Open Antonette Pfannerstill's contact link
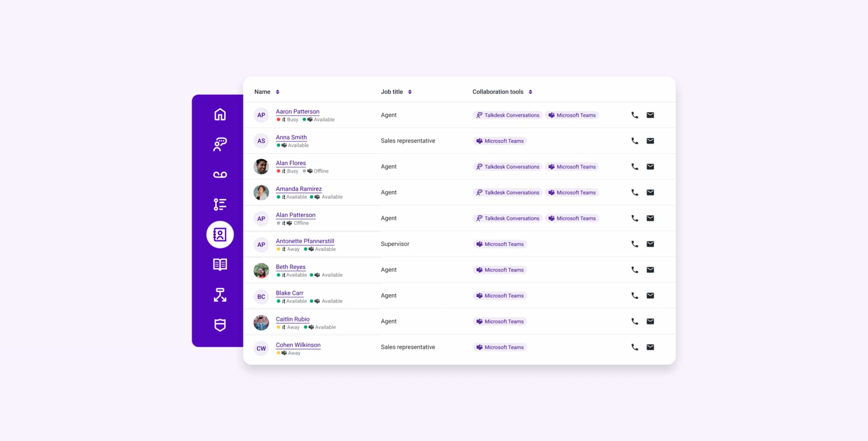 pyautogui.click(x=305, y=241)
